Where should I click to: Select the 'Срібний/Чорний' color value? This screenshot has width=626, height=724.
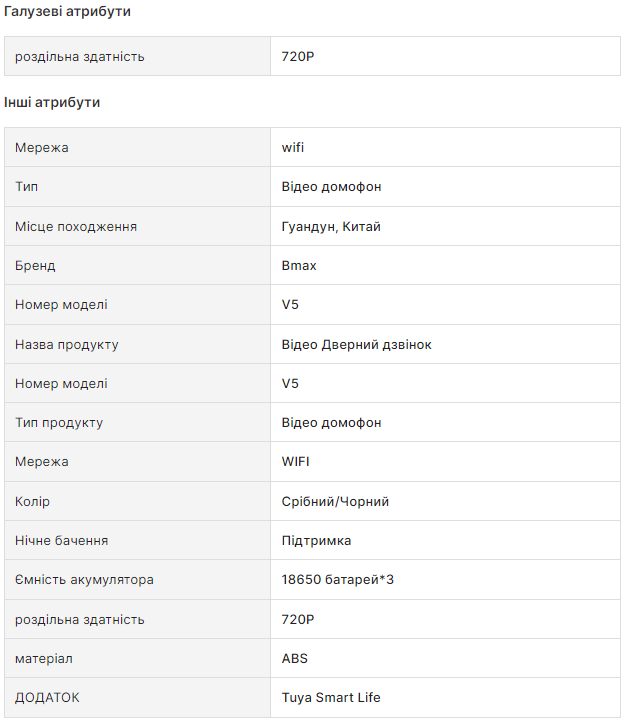pyautogui.click(x=335, y=502)
